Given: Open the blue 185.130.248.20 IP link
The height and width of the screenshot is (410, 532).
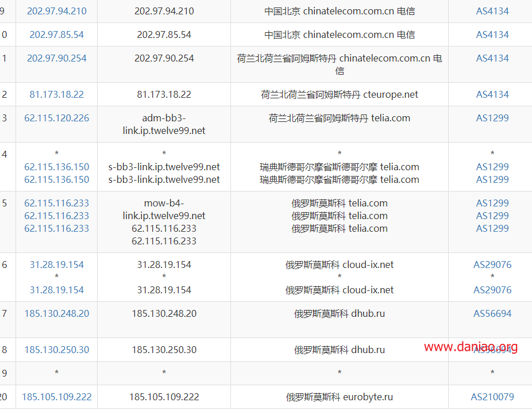Looking at the screenshot, I should 57,313.
